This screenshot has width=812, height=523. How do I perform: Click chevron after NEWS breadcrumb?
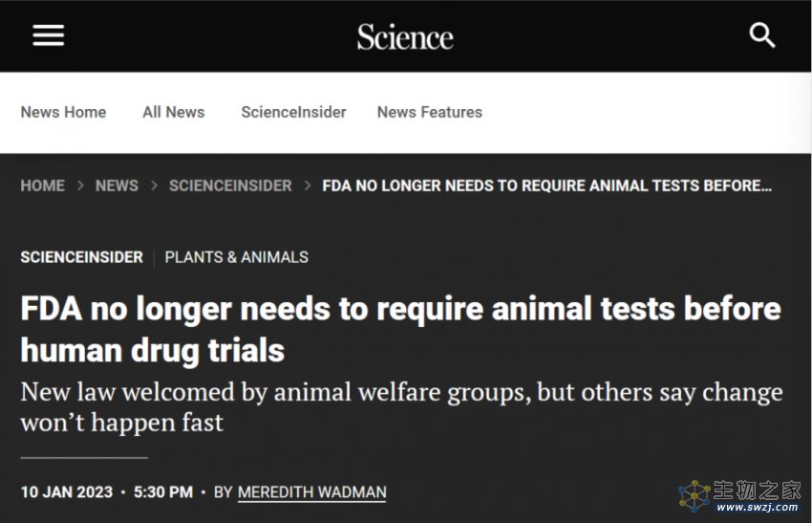click(154, 185)
